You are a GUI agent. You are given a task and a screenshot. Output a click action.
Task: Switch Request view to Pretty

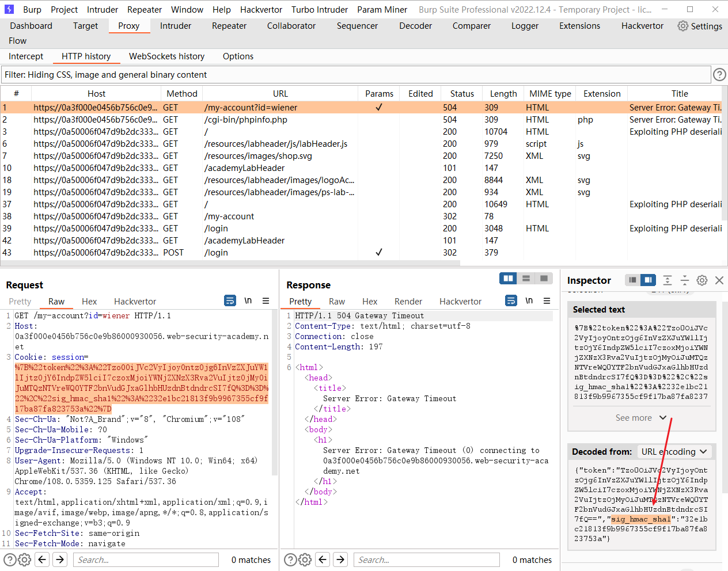tap(20, 301)
